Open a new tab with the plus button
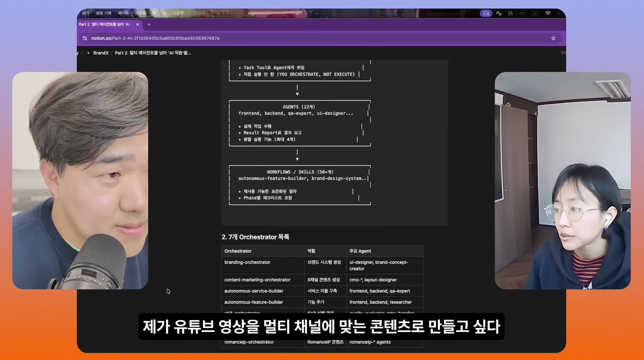Image resolution: width=644 pixels, height=360 pixels. tap(149, 24)
